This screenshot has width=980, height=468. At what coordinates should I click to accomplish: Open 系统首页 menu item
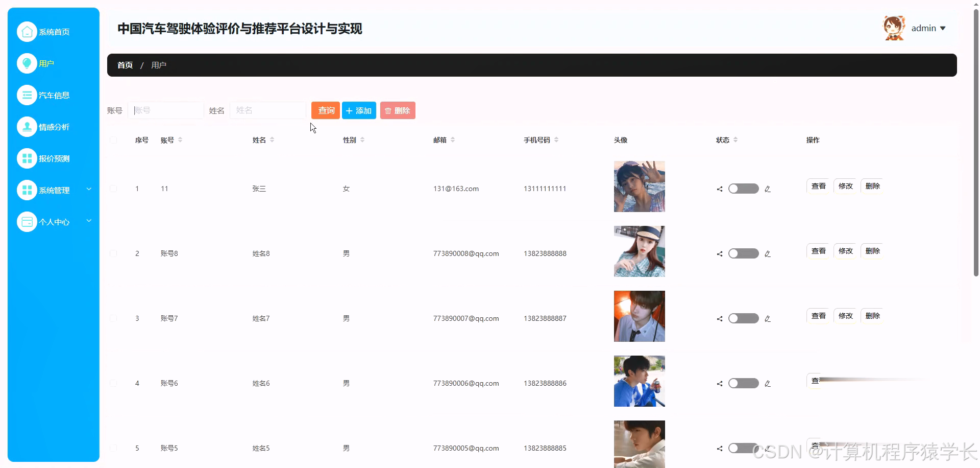[x=54, y=32]
